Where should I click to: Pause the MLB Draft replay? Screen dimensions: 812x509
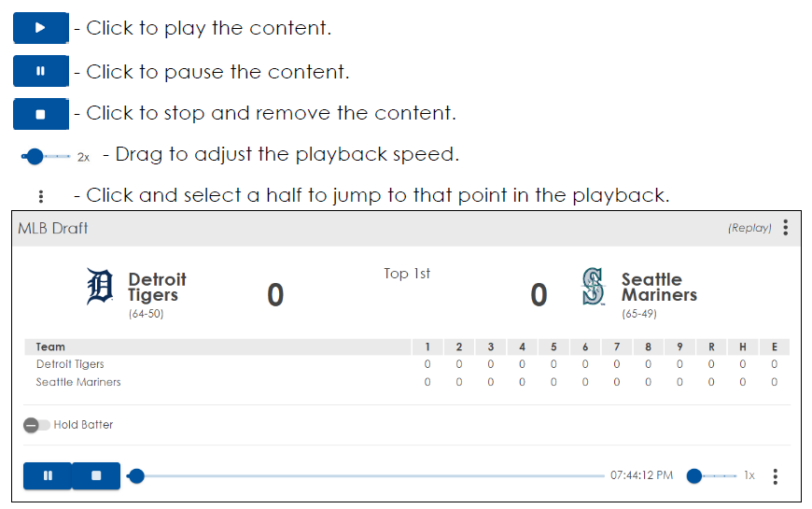tap(48, 475)
